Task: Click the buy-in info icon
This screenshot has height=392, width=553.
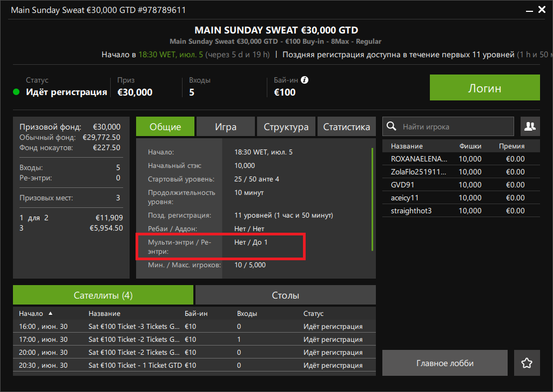Action: point(305,80)
